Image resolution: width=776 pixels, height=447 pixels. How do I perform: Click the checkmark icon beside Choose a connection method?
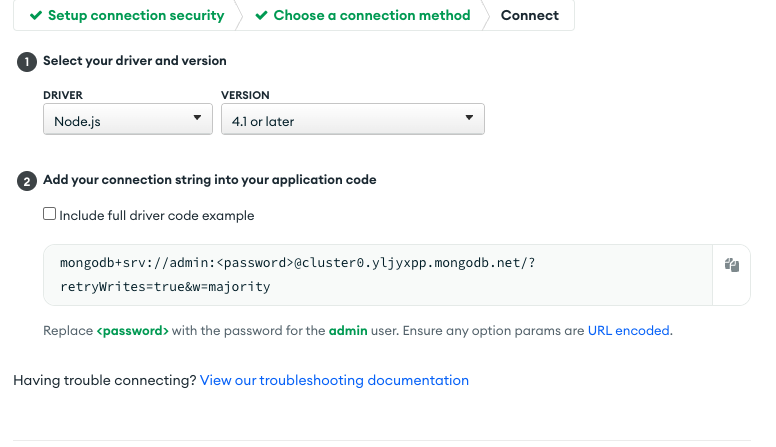point(261,16)
